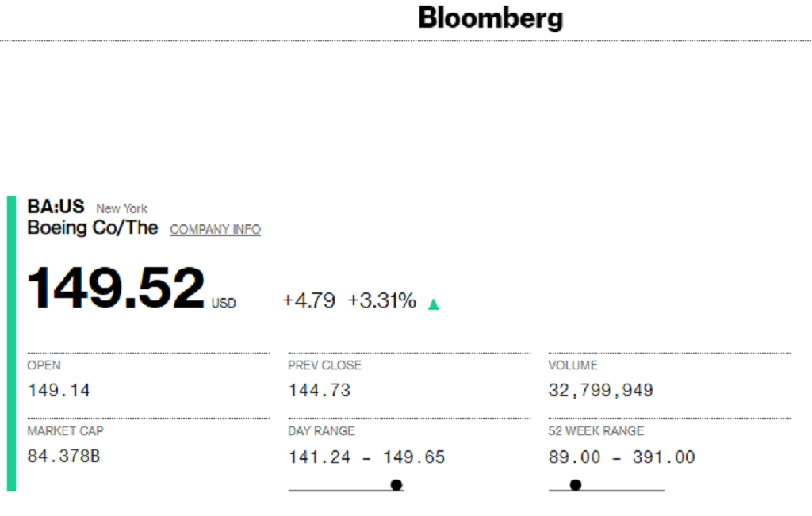Image resolution: width=812 pixels, height=516 pixels.
Task: Click the DAY RANGE label
Action: click(322, 431)
